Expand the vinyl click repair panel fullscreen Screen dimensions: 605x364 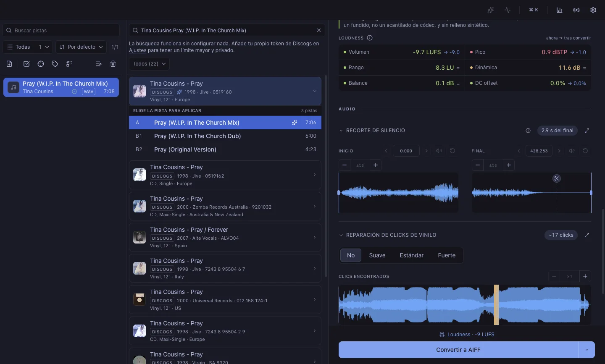pyautogui.click(x=587, y=235)
